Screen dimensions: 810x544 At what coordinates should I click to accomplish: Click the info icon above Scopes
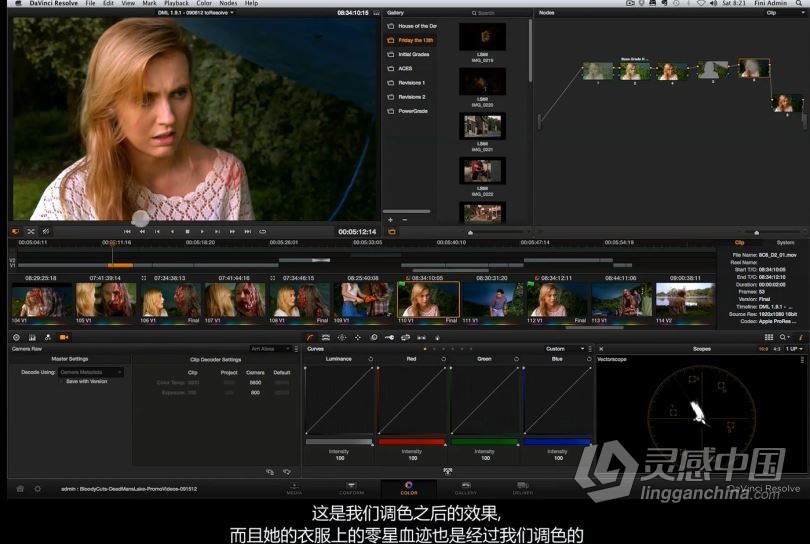click(x=801, y=337)
